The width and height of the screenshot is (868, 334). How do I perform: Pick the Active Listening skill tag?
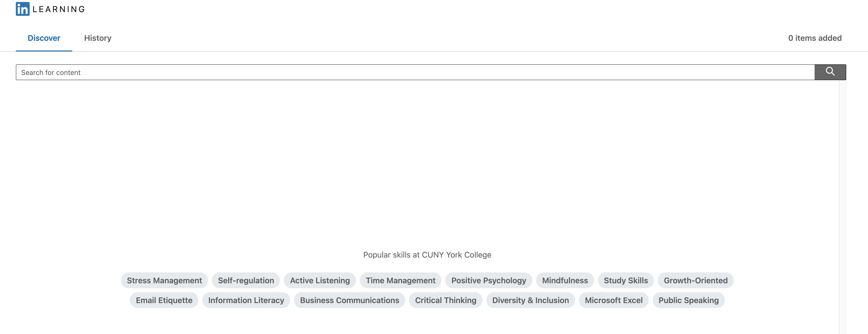click(320, 280)
